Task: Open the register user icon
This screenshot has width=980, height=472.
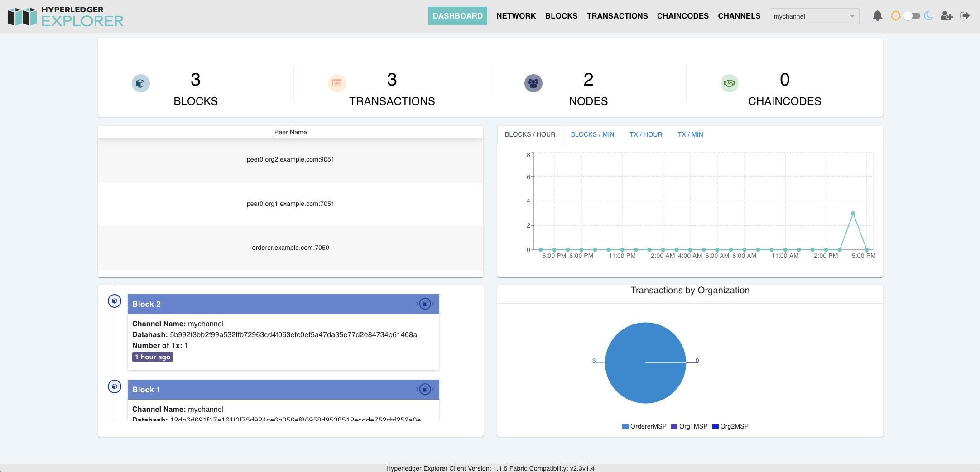Action: pyautogui.click(x=946, y=16)
